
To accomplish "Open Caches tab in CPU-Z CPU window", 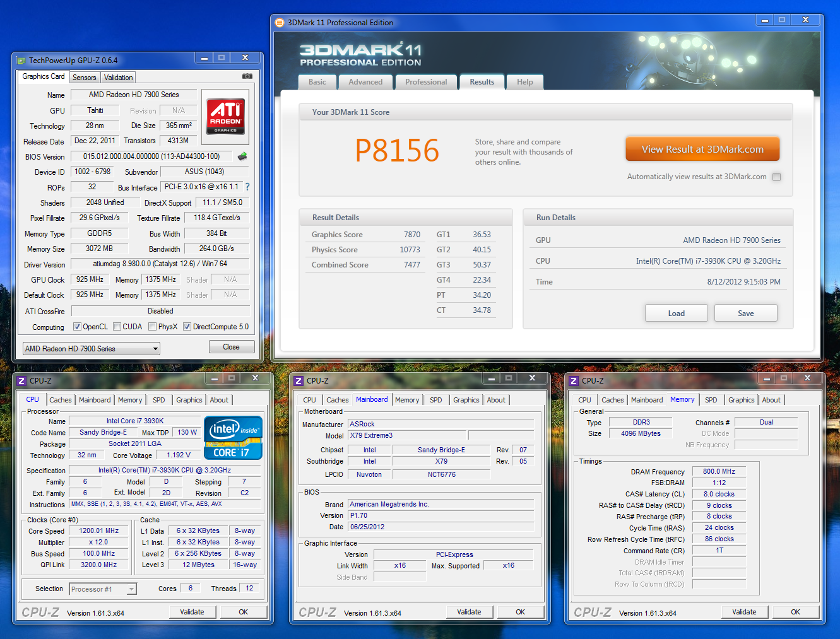I will [x=61, y=400].
